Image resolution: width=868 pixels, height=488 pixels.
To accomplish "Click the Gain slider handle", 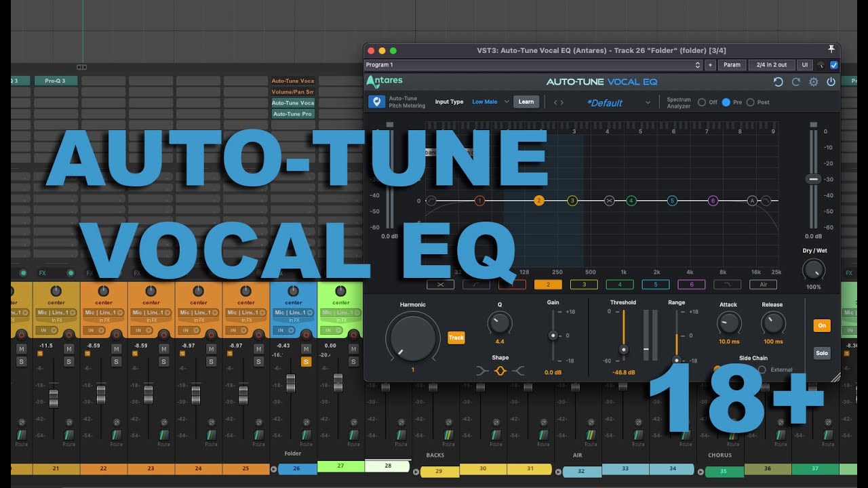I will pyautogui.click(x=553, y=335).
